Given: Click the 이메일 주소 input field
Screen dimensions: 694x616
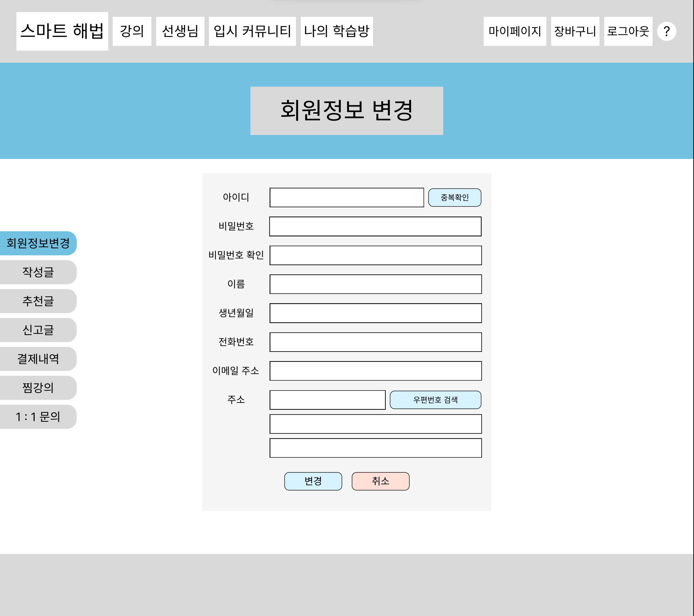Looking at the screenshot, I should point(375,371).
